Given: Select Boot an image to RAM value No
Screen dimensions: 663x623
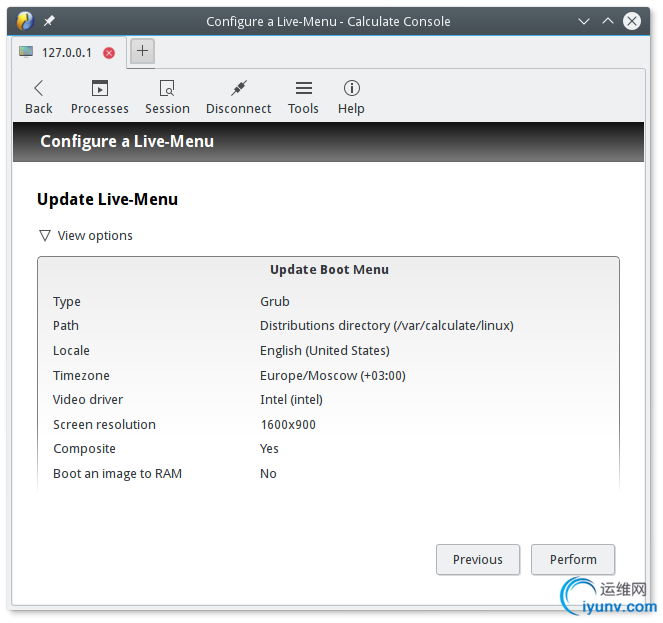Looking at the screenshot, I should tap(268, 474).
